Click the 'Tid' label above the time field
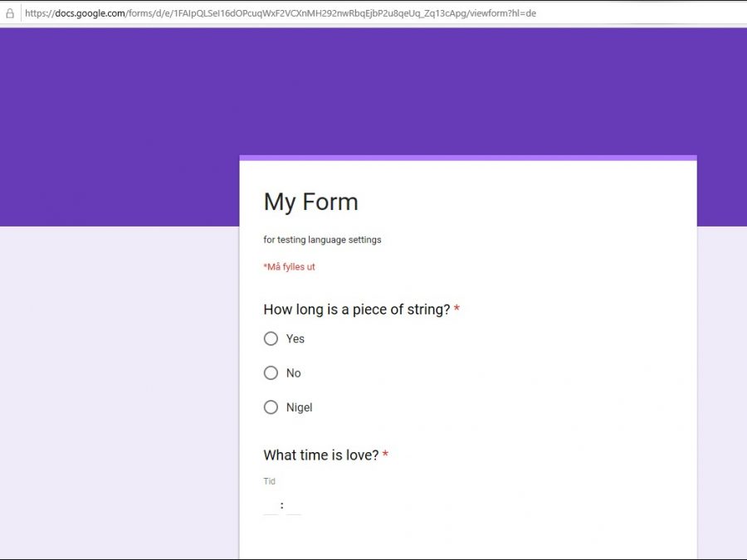The image size is (747, 560). click(x=269, y=481)
